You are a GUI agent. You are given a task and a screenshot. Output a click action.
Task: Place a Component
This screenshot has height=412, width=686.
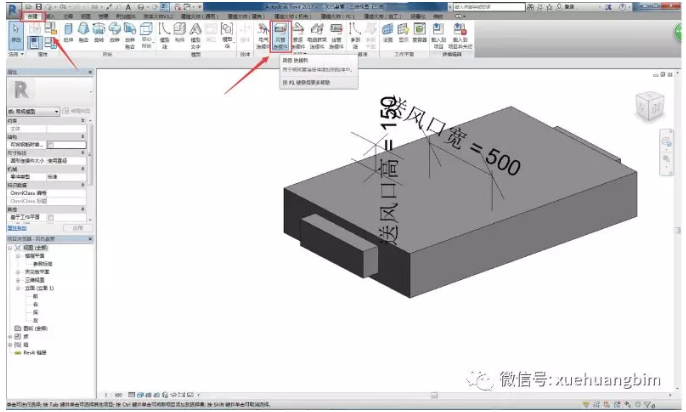pos(180,33)
